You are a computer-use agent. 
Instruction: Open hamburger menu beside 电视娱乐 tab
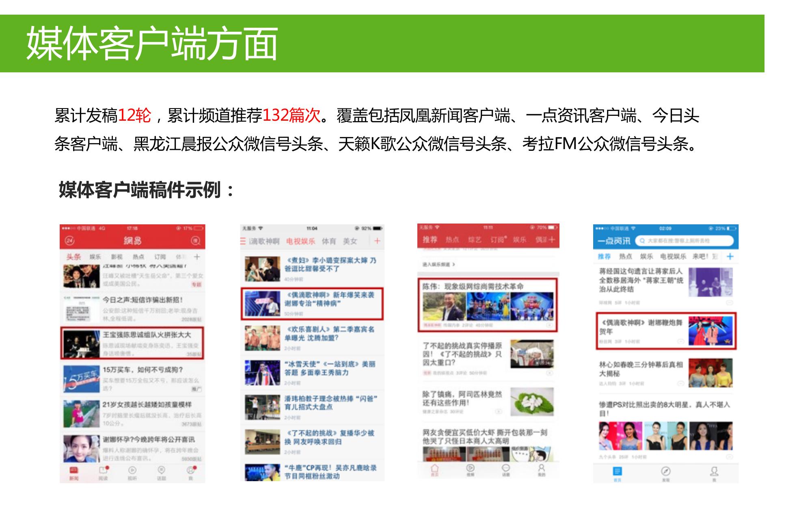click(243, 241)
